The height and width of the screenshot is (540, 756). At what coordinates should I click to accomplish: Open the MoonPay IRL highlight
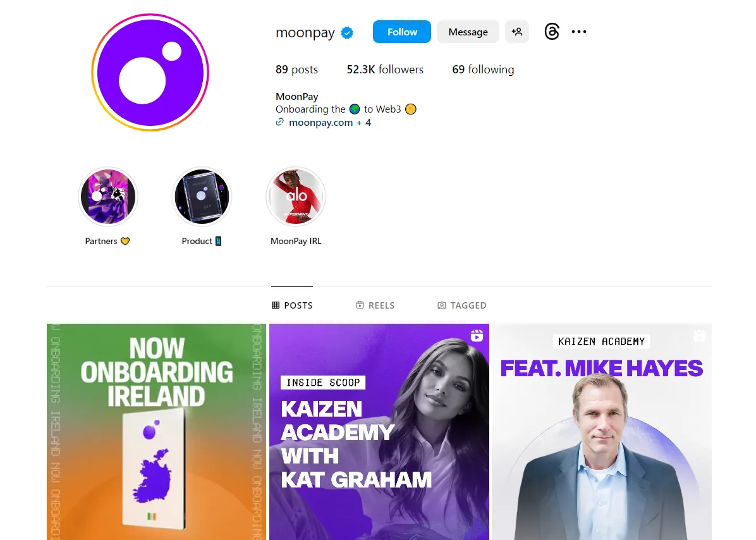click(x=296, y=197)
